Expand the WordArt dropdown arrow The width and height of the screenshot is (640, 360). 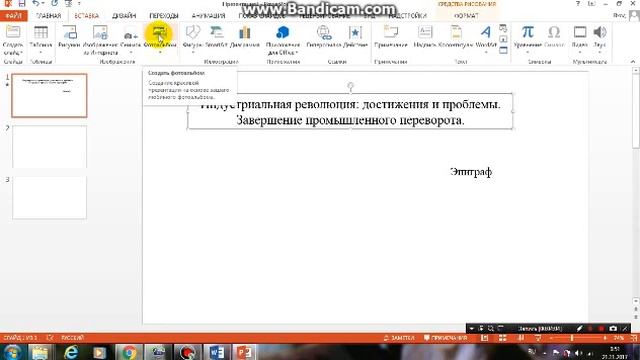pos(486,53)
